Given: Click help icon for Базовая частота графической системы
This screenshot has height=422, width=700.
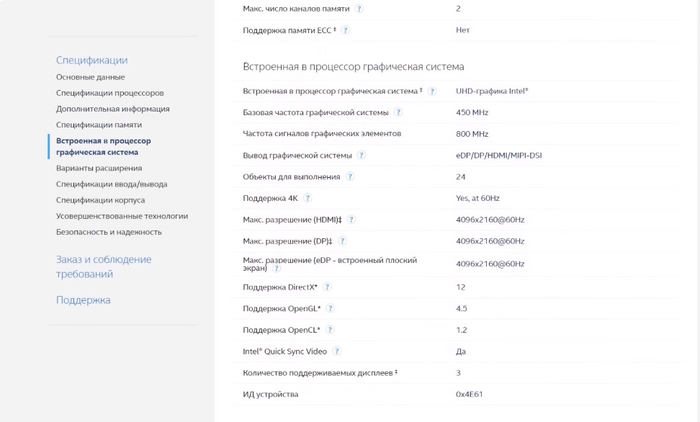Looking at the screenshot, I should (398, 112).
